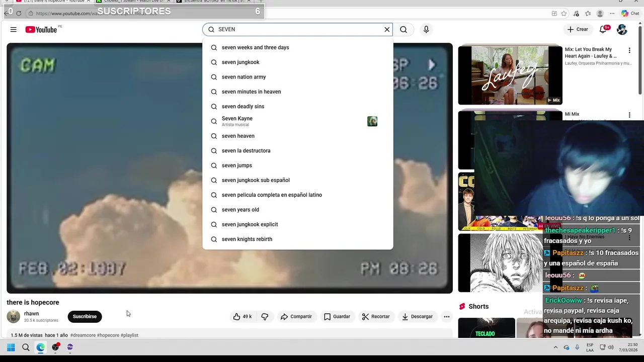
Task: Click the Edge icon in the taskbar
Action: click(x=40, y=347)
